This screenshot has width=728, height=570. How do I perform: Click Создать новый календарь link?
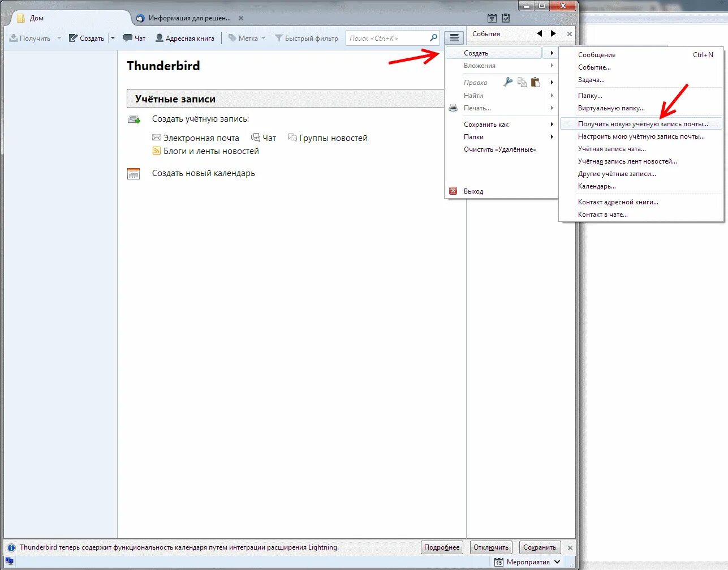(204, 173)
